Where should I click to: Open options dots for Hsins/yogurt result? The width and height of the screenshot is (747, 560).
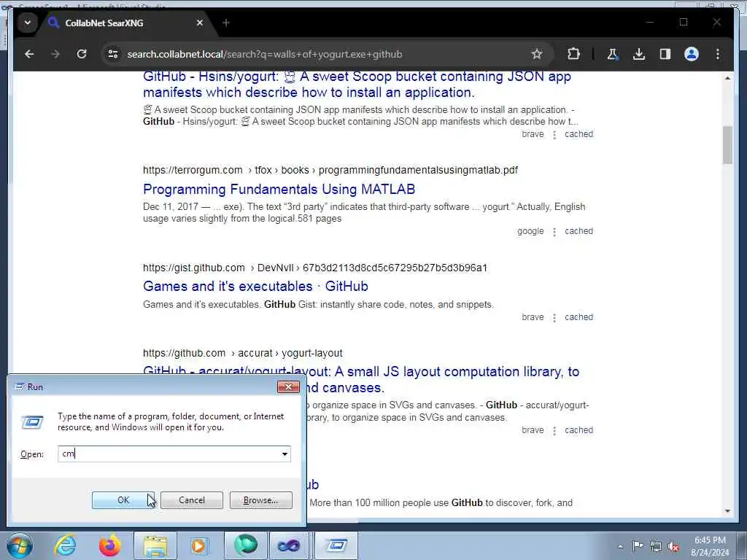554,135
